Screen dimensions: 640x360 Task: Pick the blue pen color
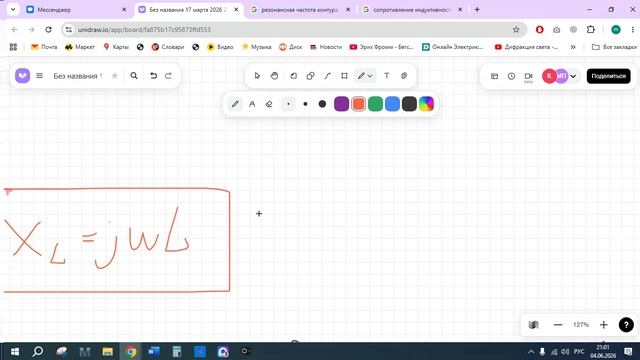[392, 104]
